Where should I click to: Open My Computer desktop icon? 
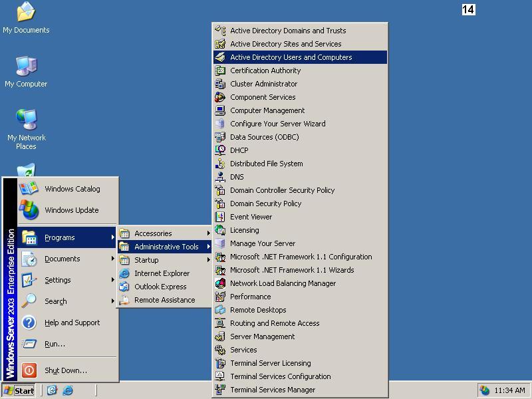(x=26, y=66)
